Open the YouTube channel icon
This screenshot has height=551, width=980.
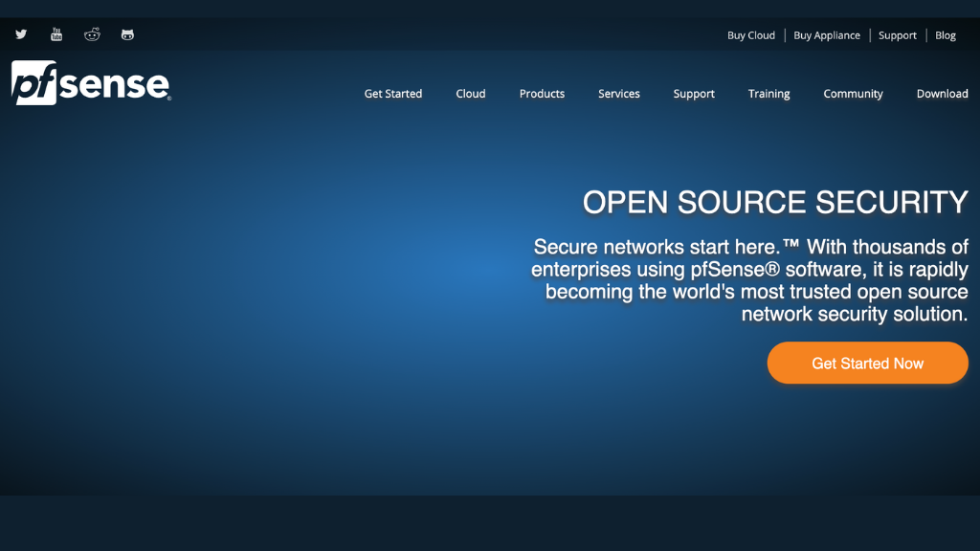pos(56,34)
